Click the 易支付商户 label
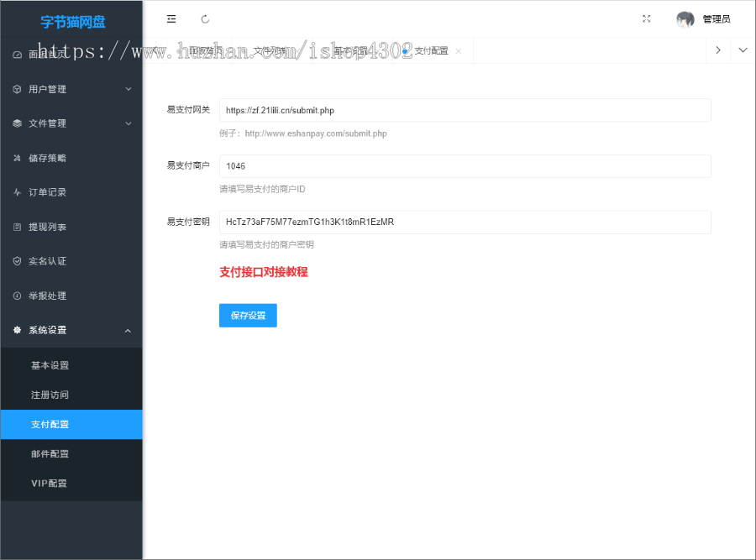756x560 pixels. (x=188, y=165)
